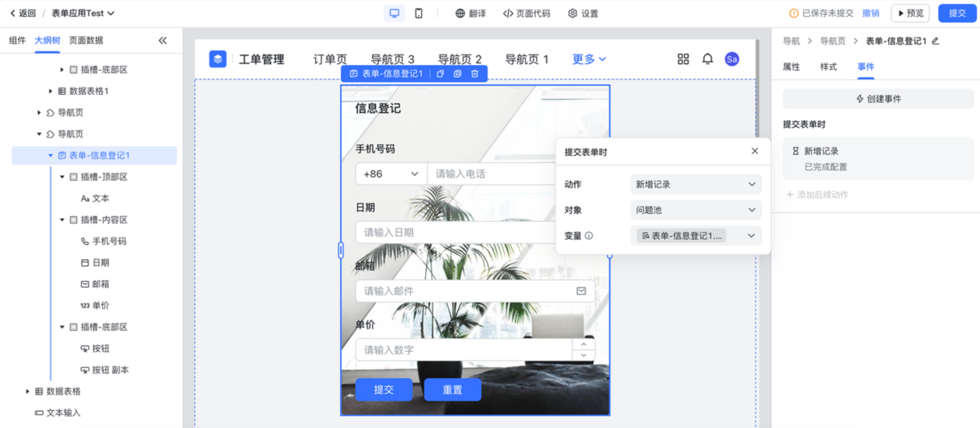Close 提交表单时 popup

[754, 151]
